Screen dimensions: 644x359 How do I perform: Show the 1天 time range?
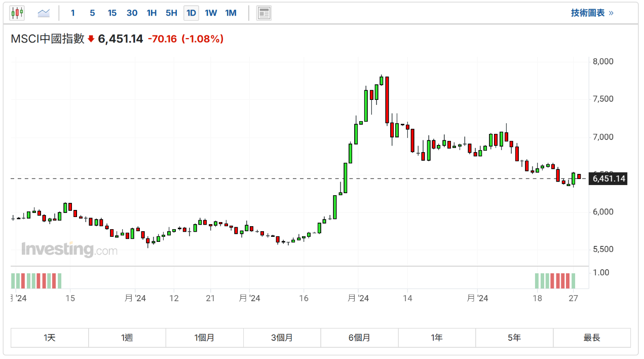coord(50,338)
